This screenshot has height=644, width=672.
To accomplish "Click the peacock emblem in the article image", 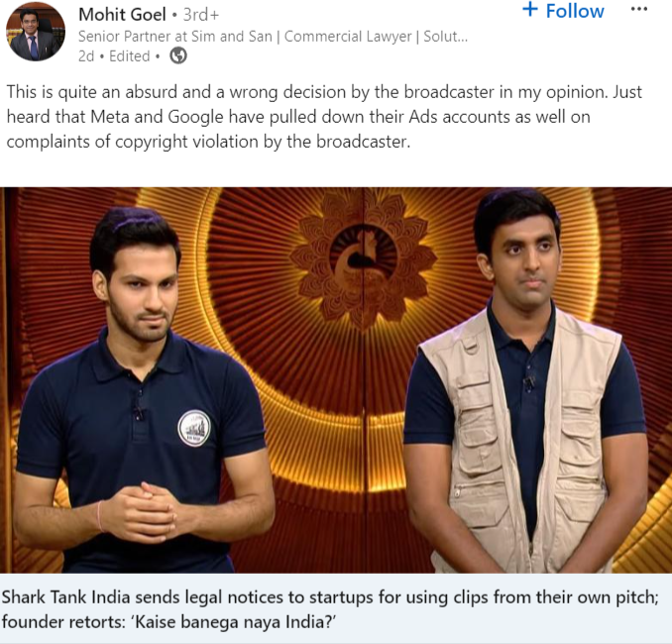I will pos(363,260).
